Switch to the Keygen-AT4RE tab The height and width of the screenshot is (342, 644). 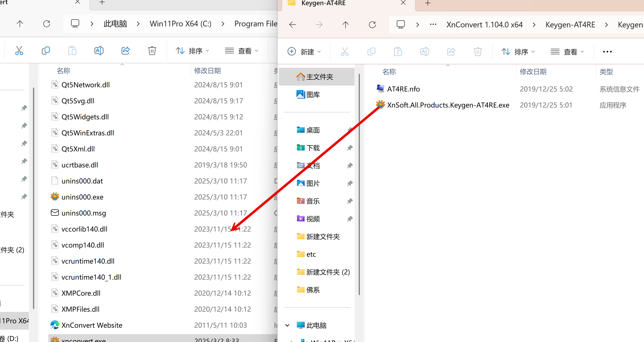click(323, 3)
